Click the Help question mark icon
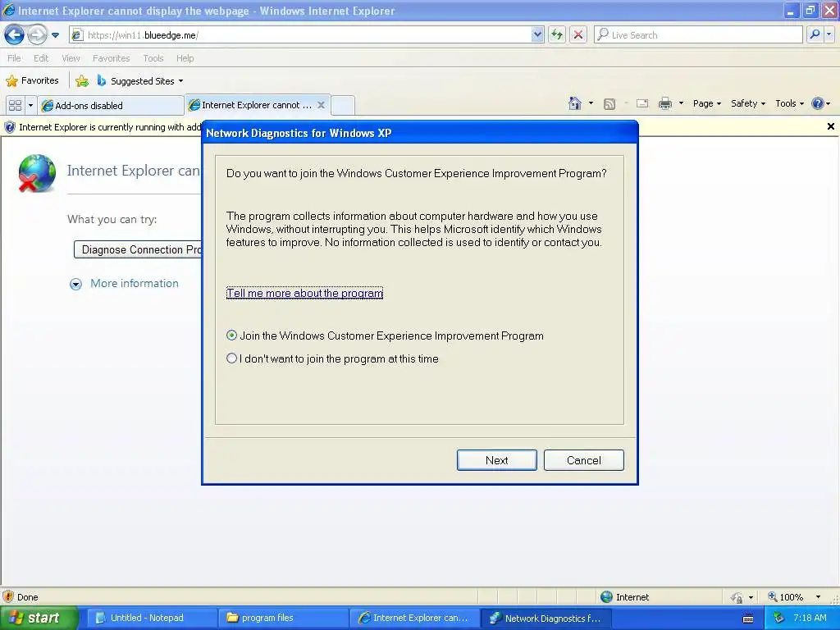Image resolution: width=840 pixels, height=630 pixels. [818, 103]
